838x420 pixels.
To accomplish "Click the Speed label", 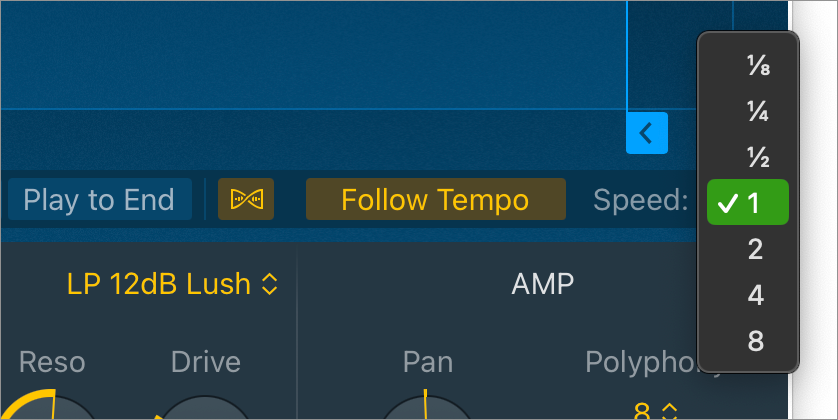I will point(641,199).
